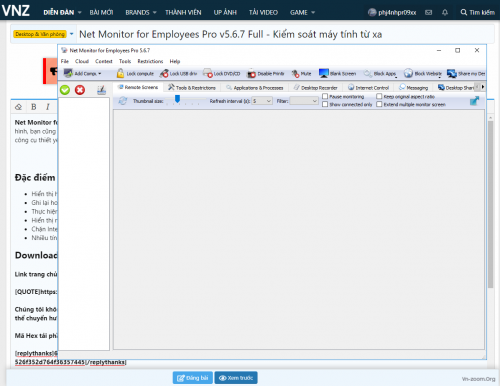Switch to the Messaging tab
This screenshot has width=500, height=386.
(x=414, y=88)
